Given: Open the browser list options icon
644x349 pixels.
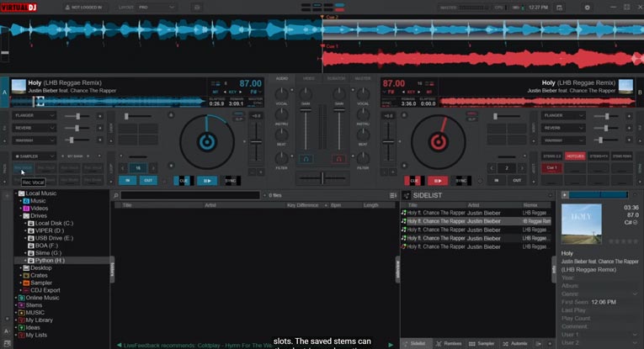Looking at the screenshot, I should click(392, 195).
